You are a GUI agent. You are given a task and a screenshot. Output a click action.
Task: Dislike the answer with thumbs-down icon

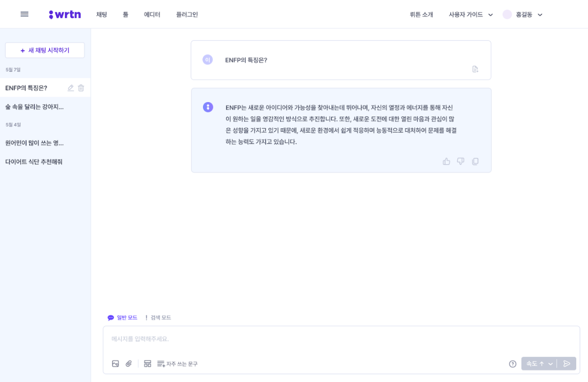click(460, 162)
